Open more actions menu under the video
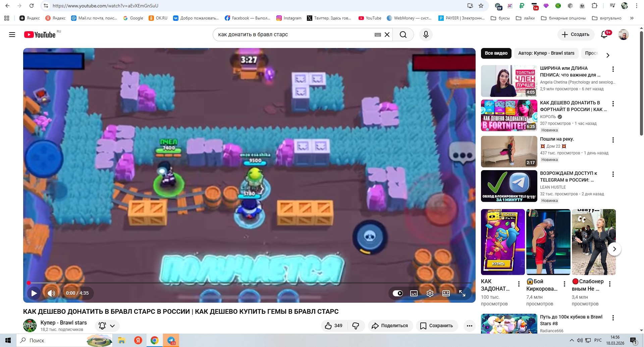 click(x=469, y=326)
